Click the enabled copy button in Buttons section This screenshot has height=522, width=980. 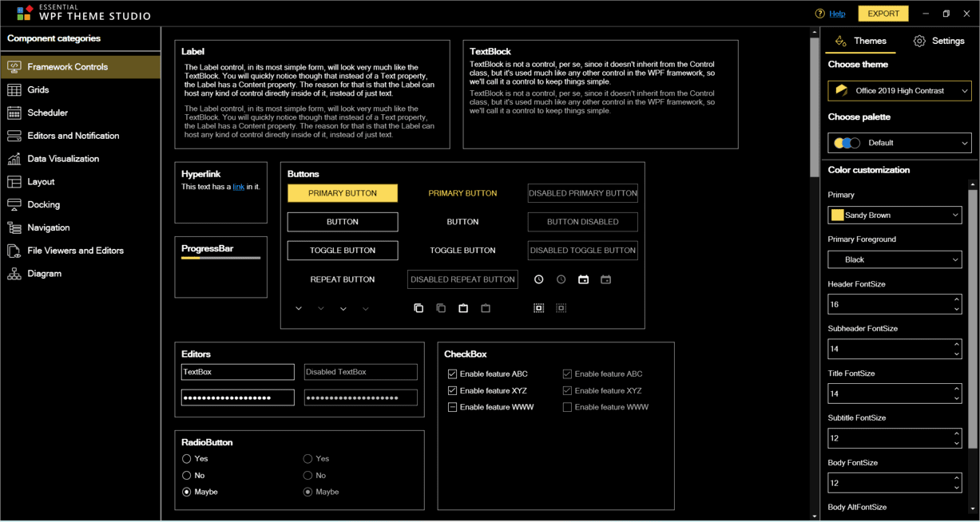pyautogui.click(x=419, y=308)
